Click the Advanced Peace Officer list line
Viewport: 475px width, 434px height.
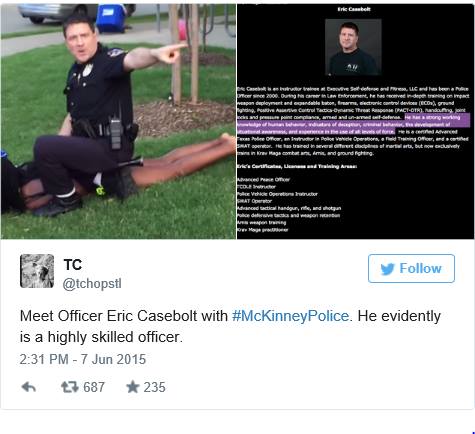tap(263, 180)
